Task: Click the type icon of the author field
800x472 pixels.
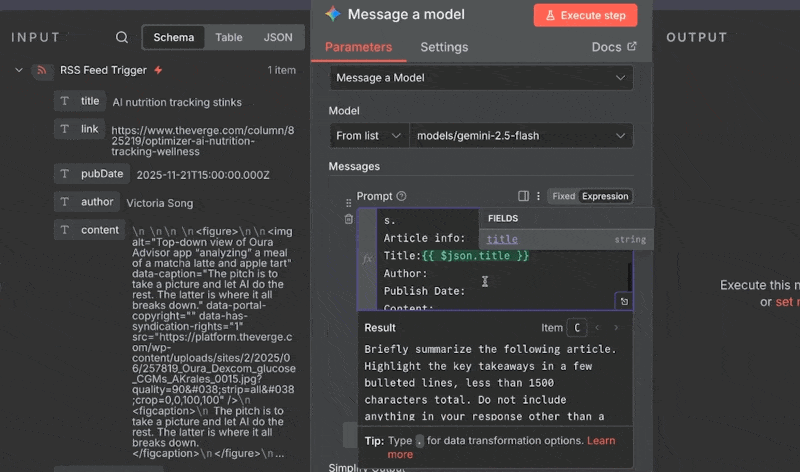Action: (x=65, y=202)
